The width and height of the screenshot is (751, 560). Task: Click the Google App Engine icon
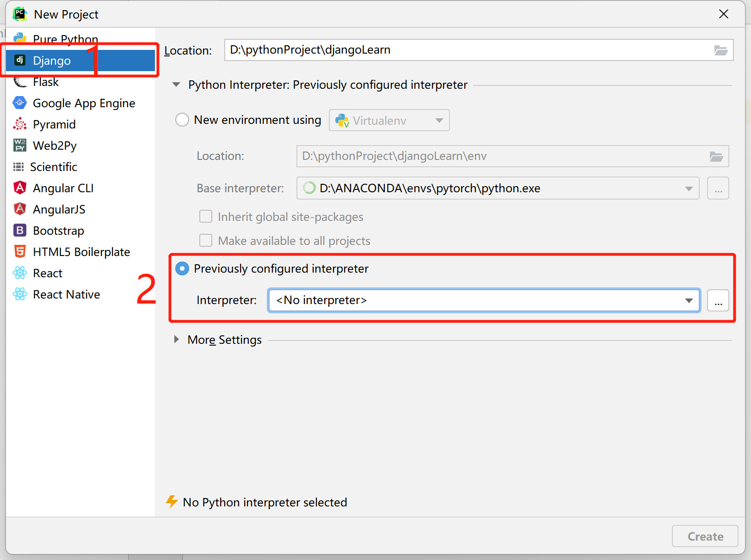[20, 103]
